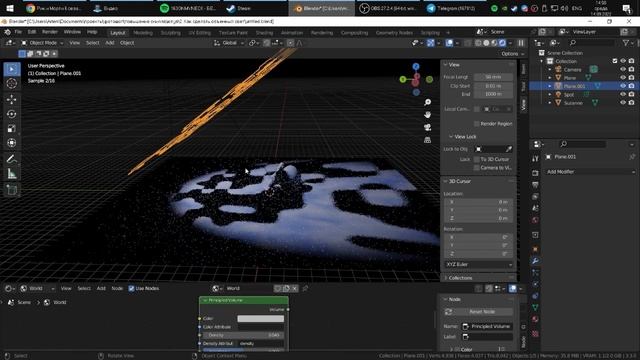Open the Options dropdown in viewport
The image size is (640, 360).
click(513, 54)
